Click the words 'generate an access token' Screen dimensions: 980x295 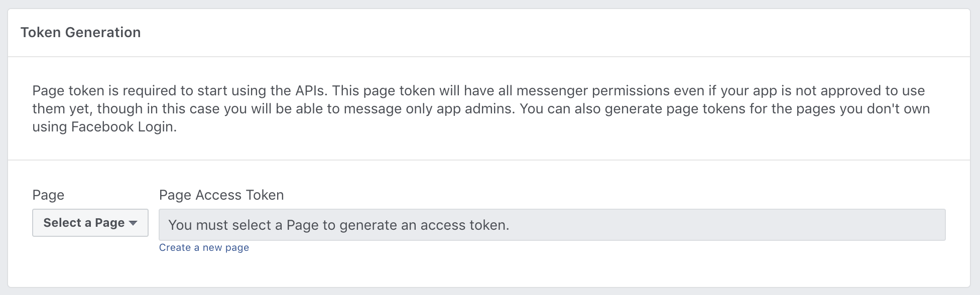(x=424, y=225)
